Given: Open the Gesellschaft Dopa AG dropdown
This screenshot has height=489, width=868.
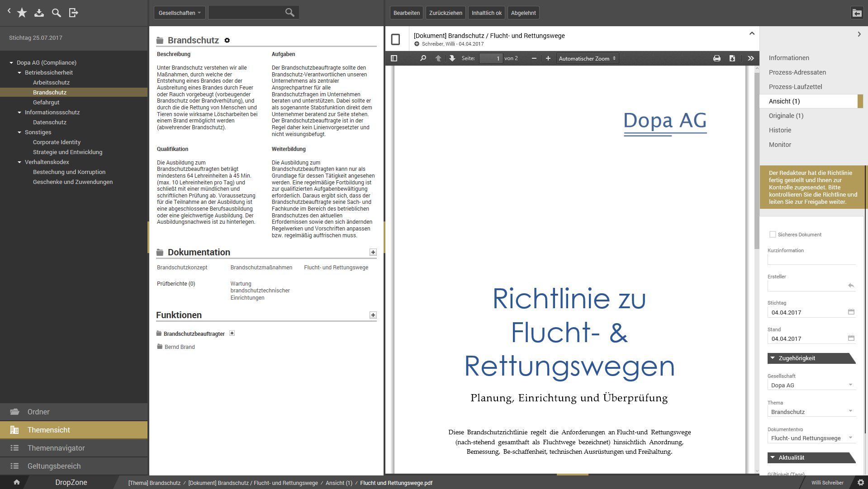Looking at the screenshot, I should [x=811, y=385].
